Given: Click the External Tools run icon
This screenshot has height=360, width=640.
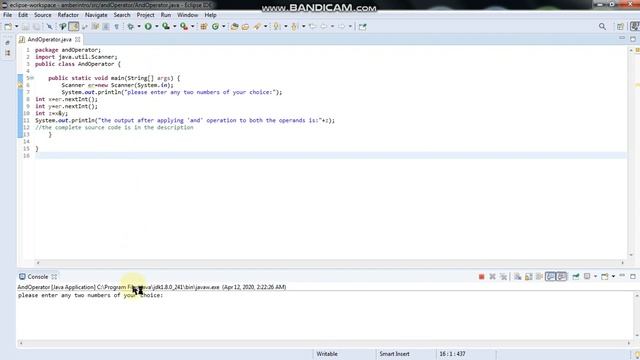Looking at the screenshot, I should coord(184,27).
